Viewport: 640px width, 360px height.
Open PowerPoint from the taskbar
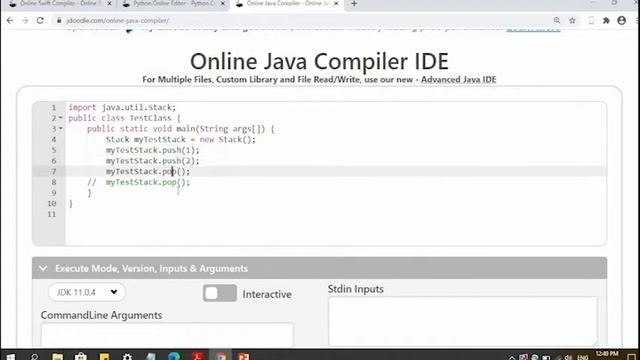click(244, 356)
